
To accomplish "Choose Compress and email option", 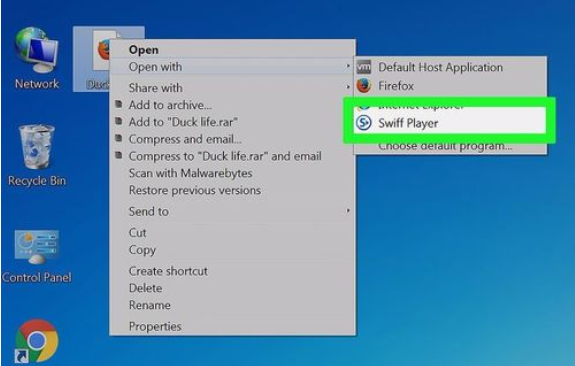I will coord(185,139).
